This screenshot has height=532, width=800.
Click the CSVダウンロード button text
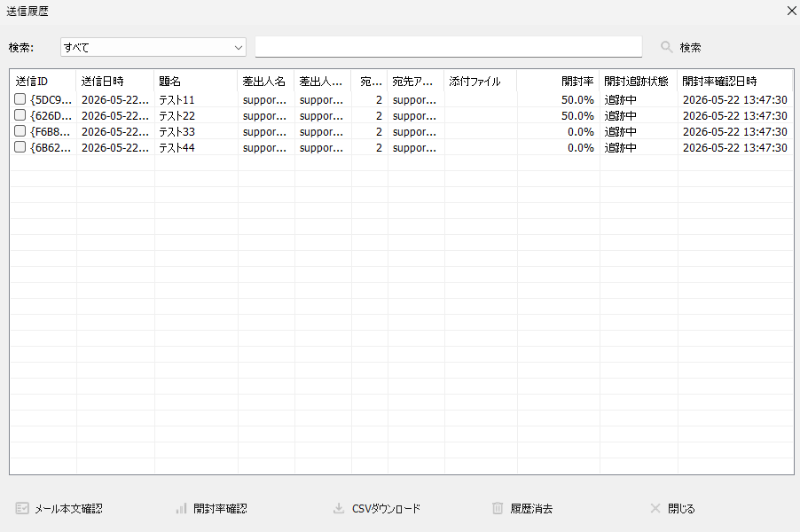(386, 509)
